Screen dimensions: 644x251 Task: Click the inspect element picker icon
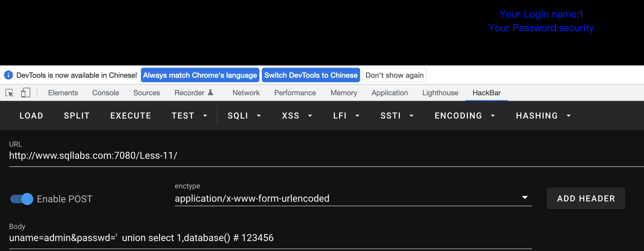pyautogui.click(x=9, y=93)
